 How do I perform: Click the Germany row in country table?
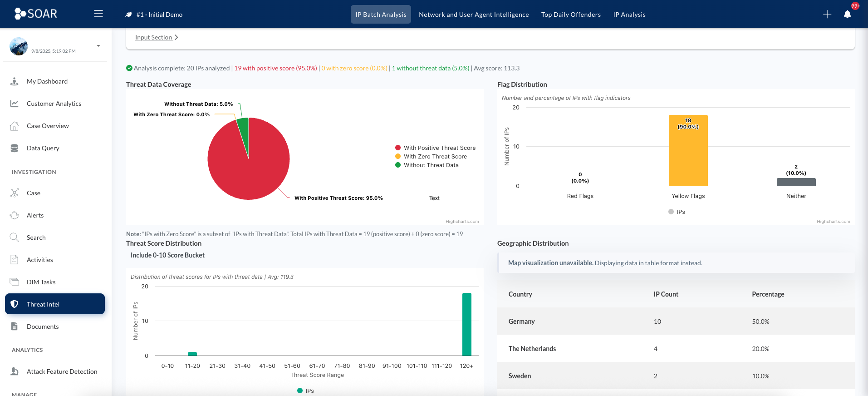(676, 322)
